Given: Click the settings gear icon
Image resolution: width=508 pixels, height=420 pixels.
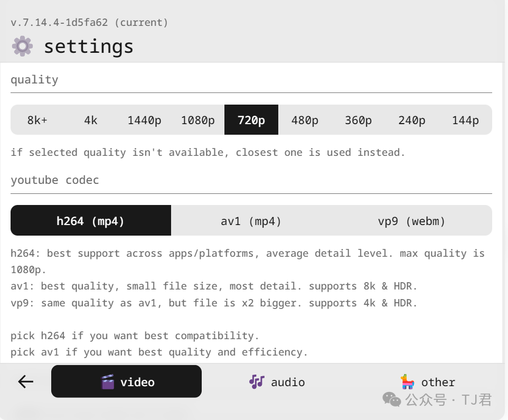Looking at the screenshot, I should (22, 46).
